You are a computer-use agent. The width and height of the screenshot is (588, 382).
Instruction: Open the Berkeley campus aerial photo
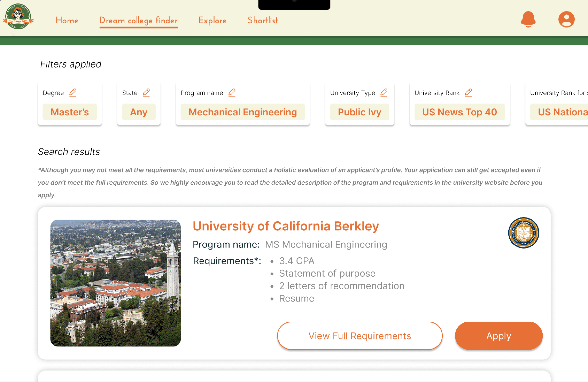tap(115, 283)
